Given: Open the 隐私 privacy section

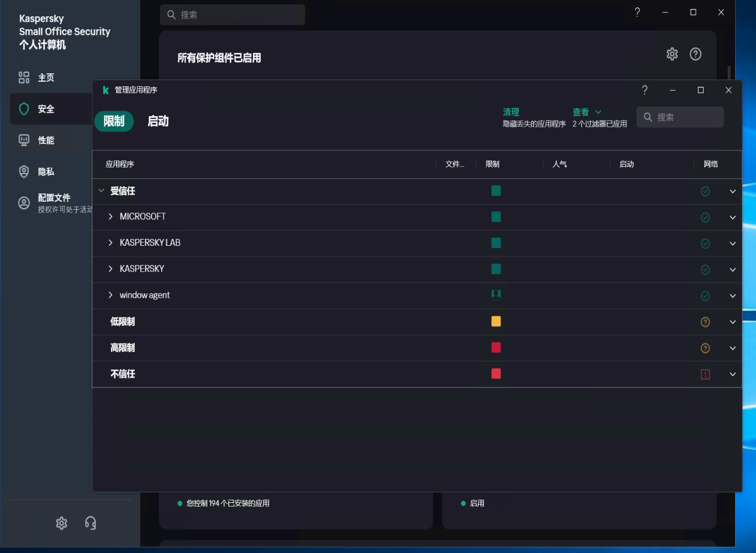Looking at the screenshot, I should [46, 172].
